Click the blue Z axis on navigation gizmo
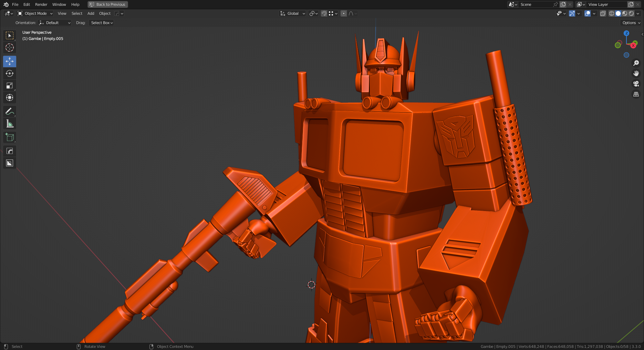Viewport: 644px width, 350px height. tap(626, 33)
